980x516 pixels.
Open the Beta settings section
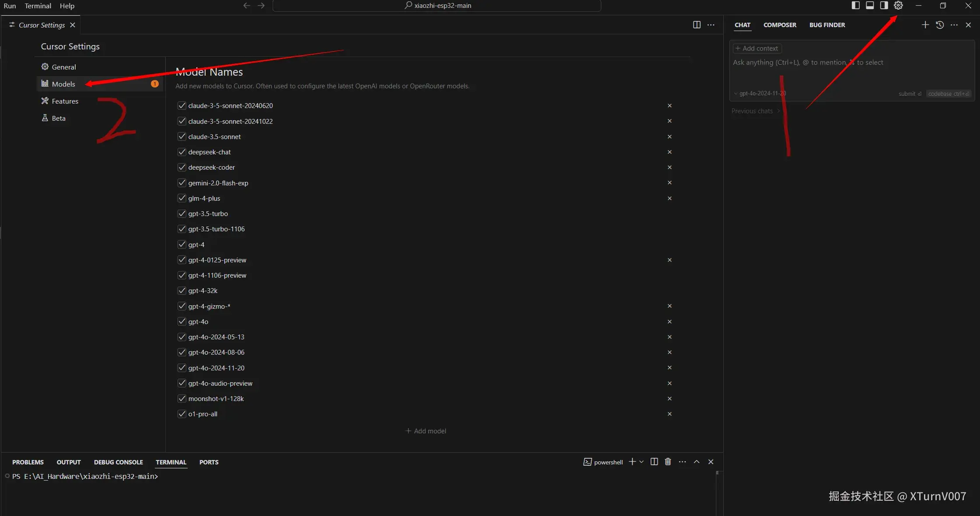click(x=59, y=118)
